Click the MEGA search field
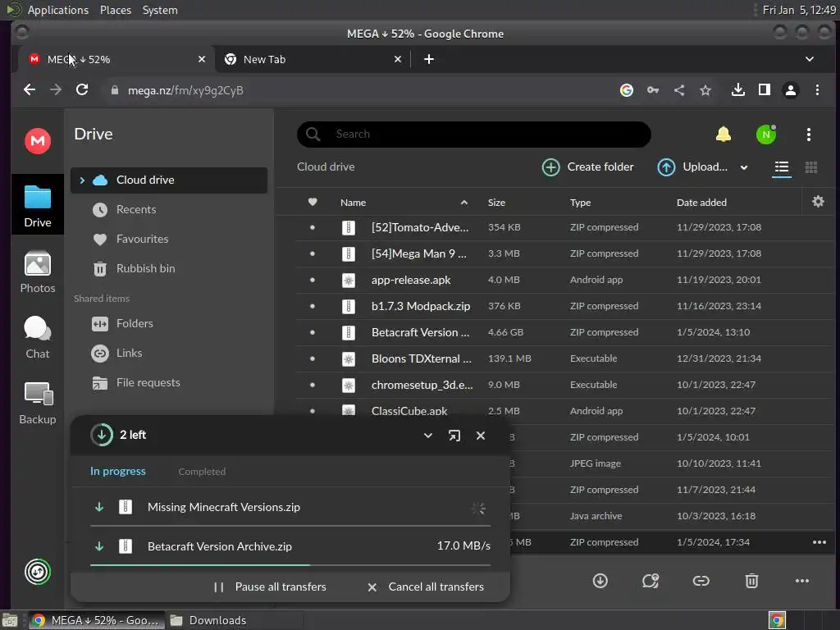This screenshot has height=630, width=840. coord(474,134)
